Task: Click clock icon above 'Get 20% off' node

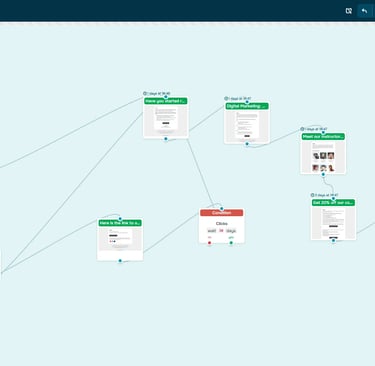Action: pyautogui.click(x=312, y=195)
